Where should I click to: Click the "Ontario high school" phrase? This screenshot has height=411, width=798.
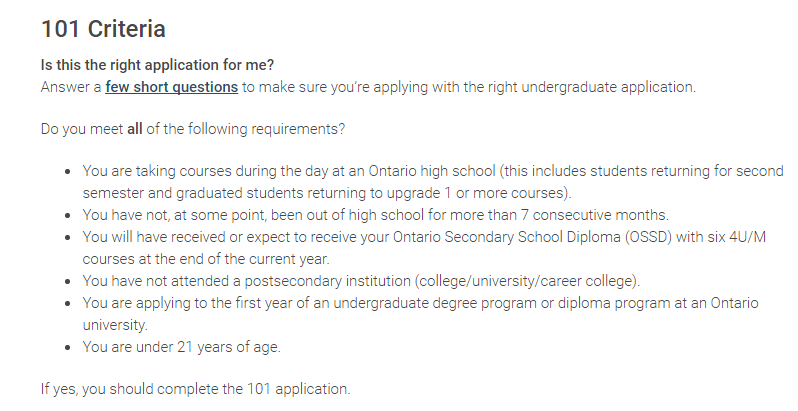pos(433,171)
